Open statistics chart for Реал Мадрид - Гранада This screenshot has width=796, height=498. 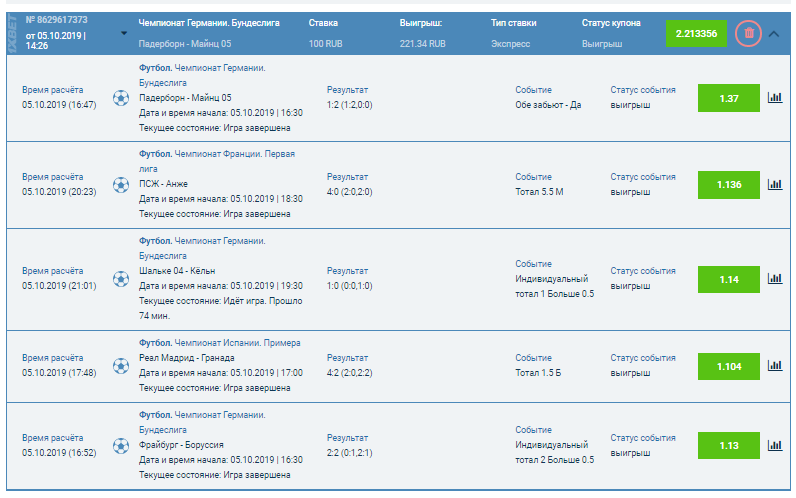coord(774,366)
